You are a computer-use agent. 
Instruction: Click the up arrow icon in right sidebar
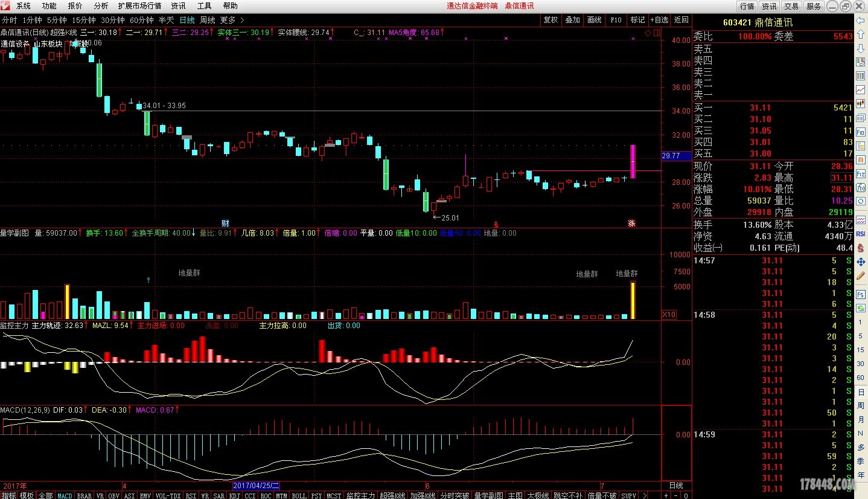861,34
